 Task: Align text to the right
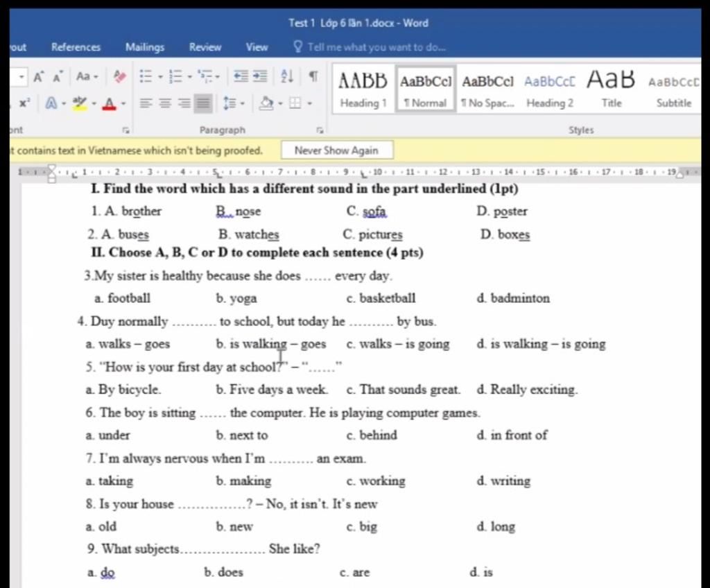click(x=184, y=103)
